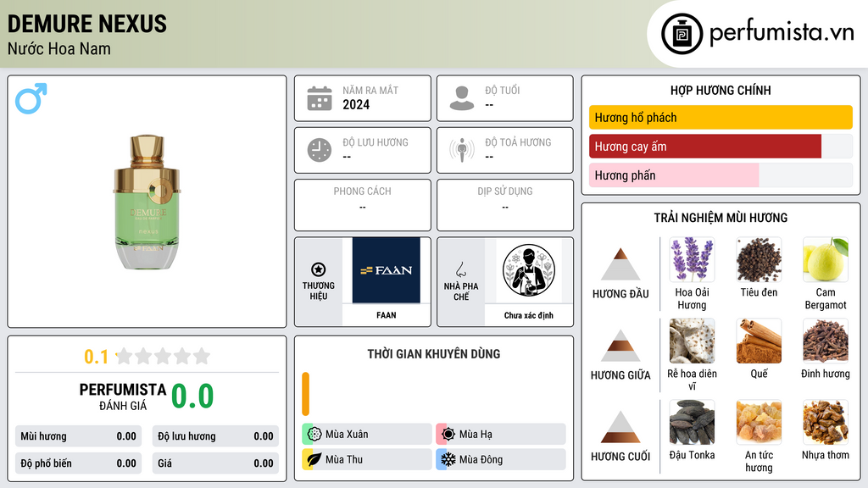Click the Hợp hương chính heading
868x488 pixels.
[x=721, y=90]
